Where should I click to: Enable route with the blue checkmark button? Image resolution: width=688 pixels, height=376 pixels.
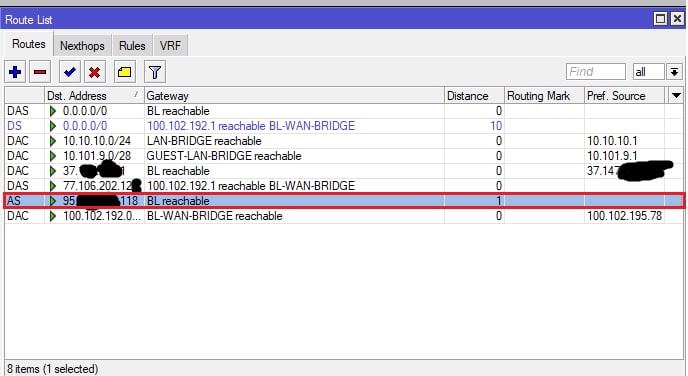pyautogui.click(x=70, y=72)
